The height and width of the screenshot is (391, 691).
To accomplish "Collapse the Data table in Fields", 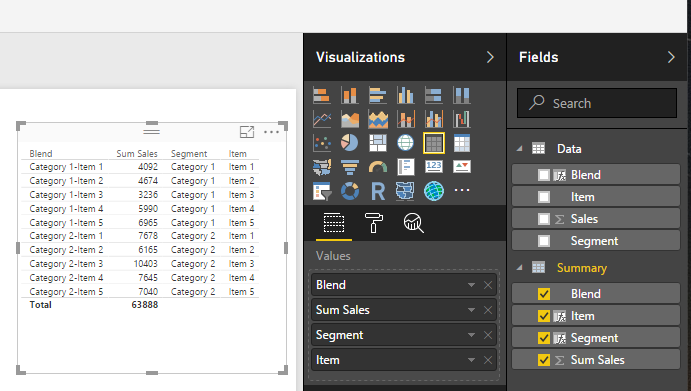I will click(520, 149).
